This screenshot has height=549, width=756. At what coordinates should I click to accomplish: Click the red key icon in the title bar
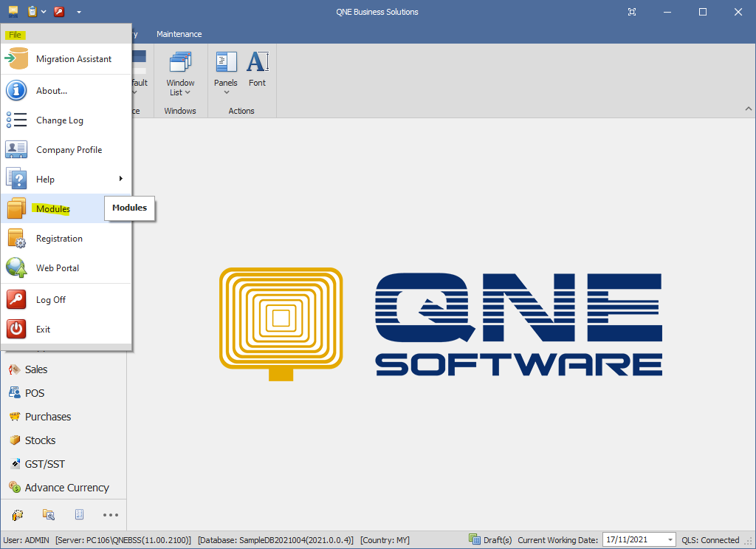pos(59,12)
